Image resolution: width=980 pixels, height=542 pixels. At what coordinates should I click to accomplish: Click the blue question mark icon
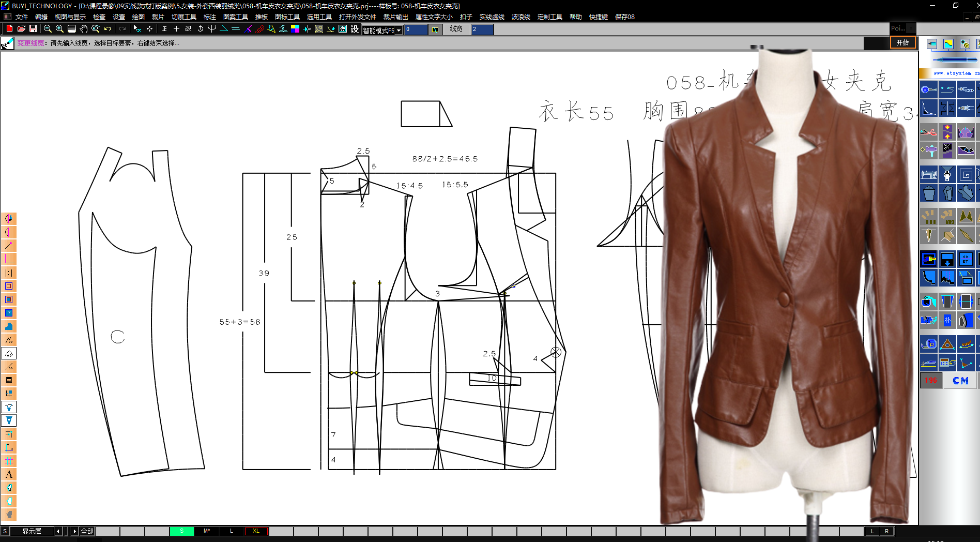point(9,313)
